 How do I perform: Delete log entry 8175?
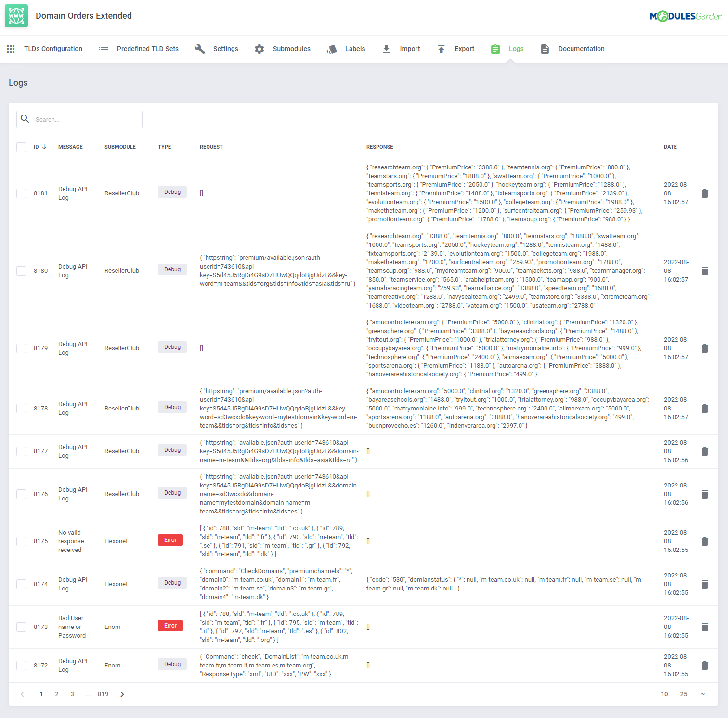click(705, 541)
